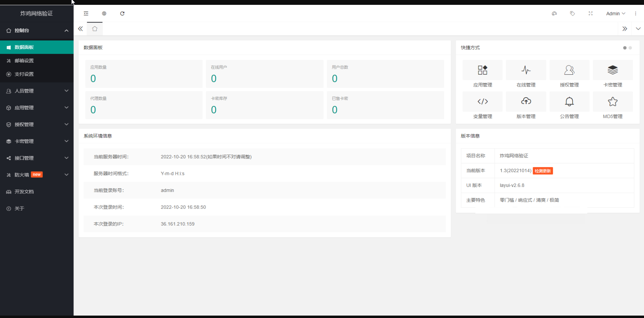Viewport: 644px width, 318px height.
Task: Open the 在线管理 pulse shortcut icon
Action: click(526, 70)
